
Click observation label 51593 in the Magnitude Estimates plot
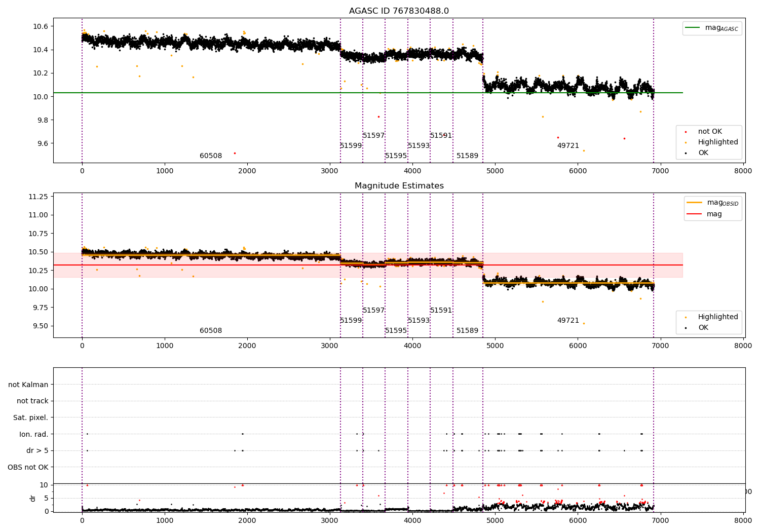(419, 321)
